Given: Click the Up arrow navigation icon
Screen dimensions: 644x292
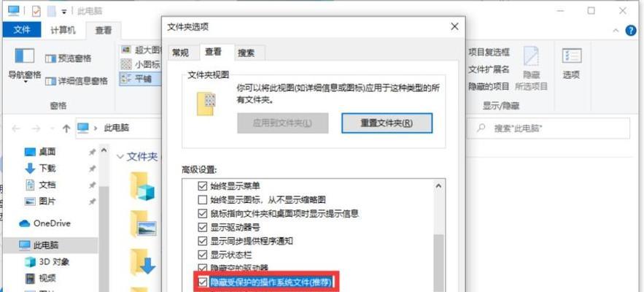Looking at the screenshot, I should [x=66, y=128].
